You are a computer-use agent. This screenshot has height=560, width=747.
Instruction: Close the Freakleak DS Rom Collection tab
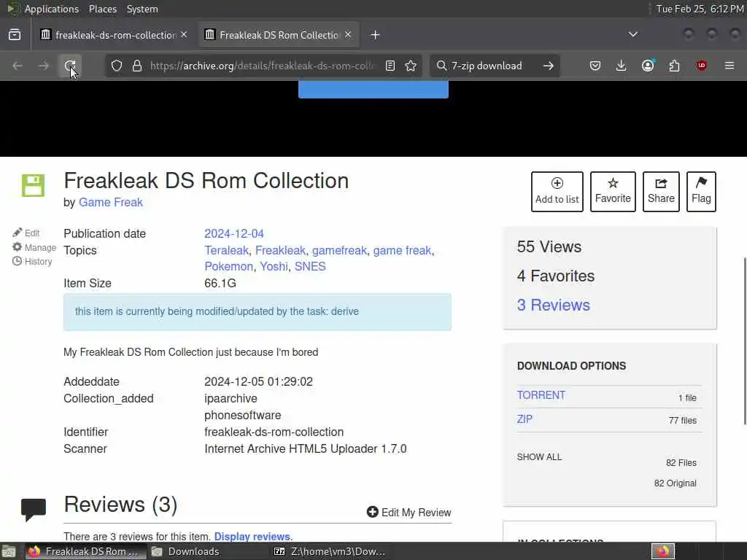[x=348, y=35]
